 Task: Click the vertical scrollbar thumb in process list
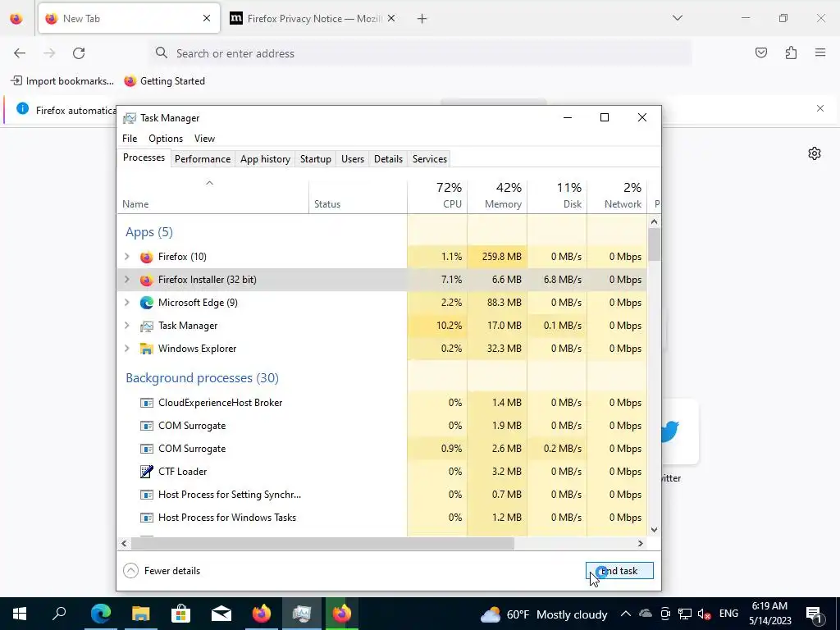654,244
